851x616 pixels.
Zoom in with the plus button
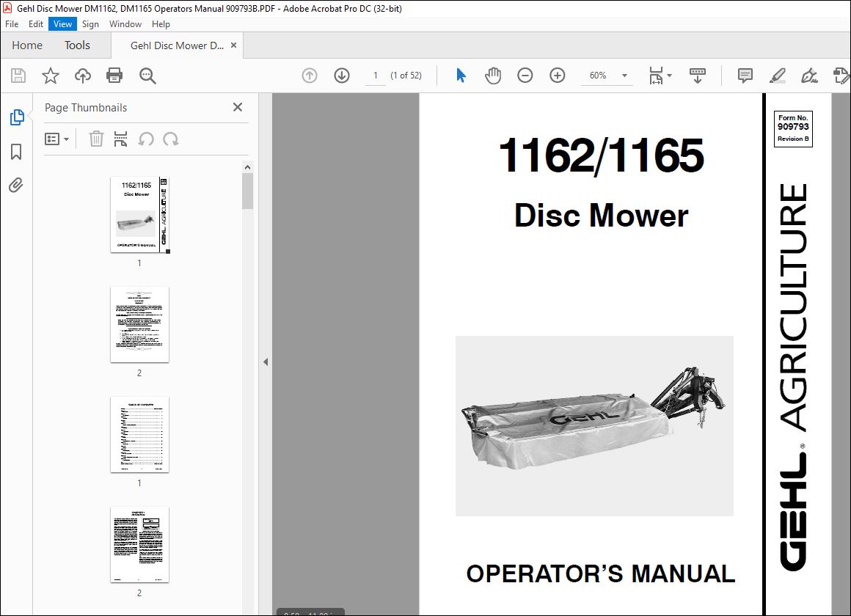pyautogui.click(x=558, y=76)
